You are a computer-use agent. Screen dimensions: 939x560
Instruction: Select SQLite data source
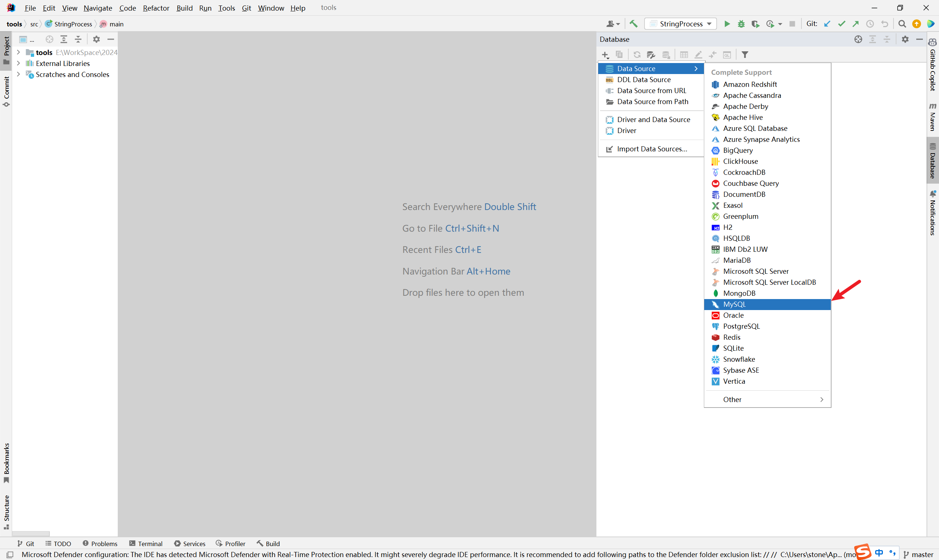click(767, 348)
